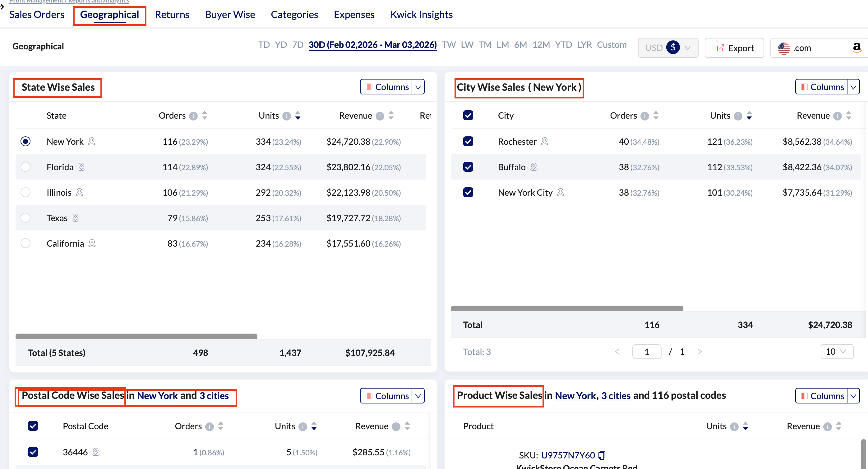The image size is (868, 469).
Task: Open the 3 cities link in Postal Code header
Action: coord(214,396)
